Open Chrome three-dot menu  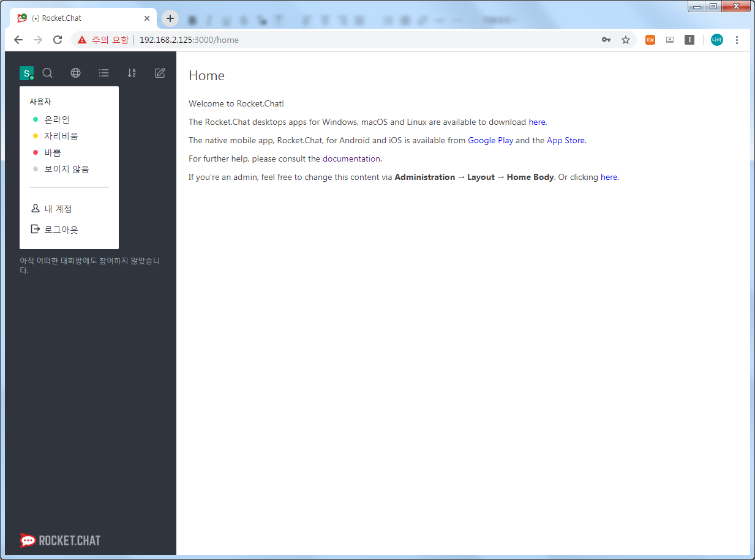click(737, 40)
